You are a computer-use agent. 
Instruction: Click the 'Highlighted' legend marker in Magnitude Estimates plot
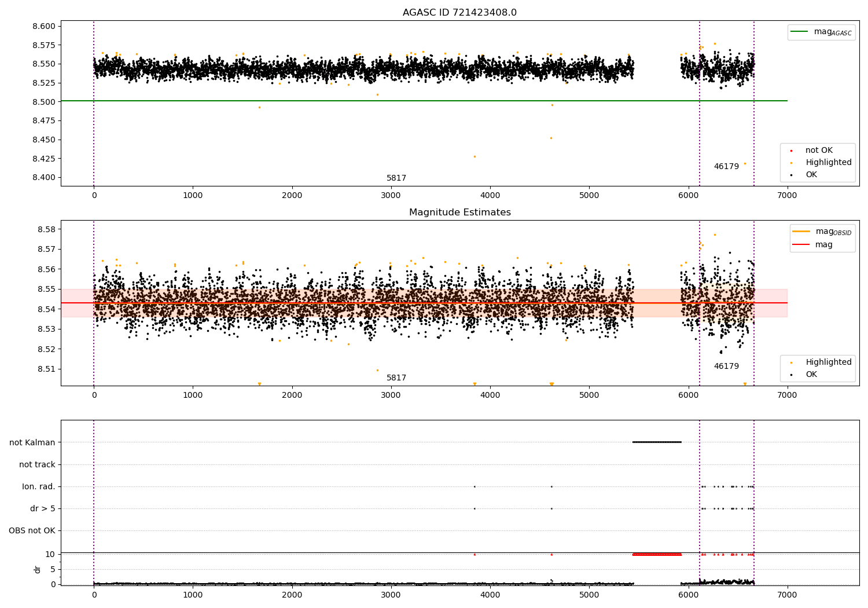coord(792,362)
